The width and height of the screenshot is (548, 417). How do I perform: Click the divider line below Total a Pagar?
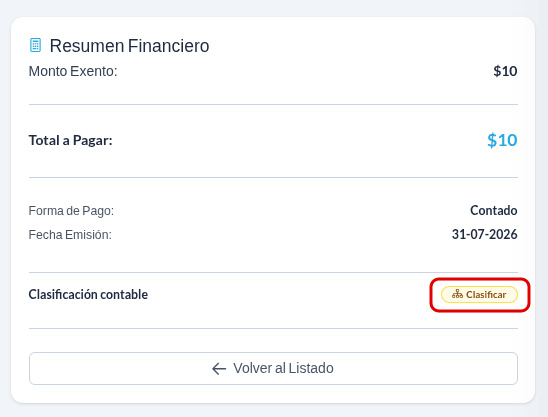(273, 177)
